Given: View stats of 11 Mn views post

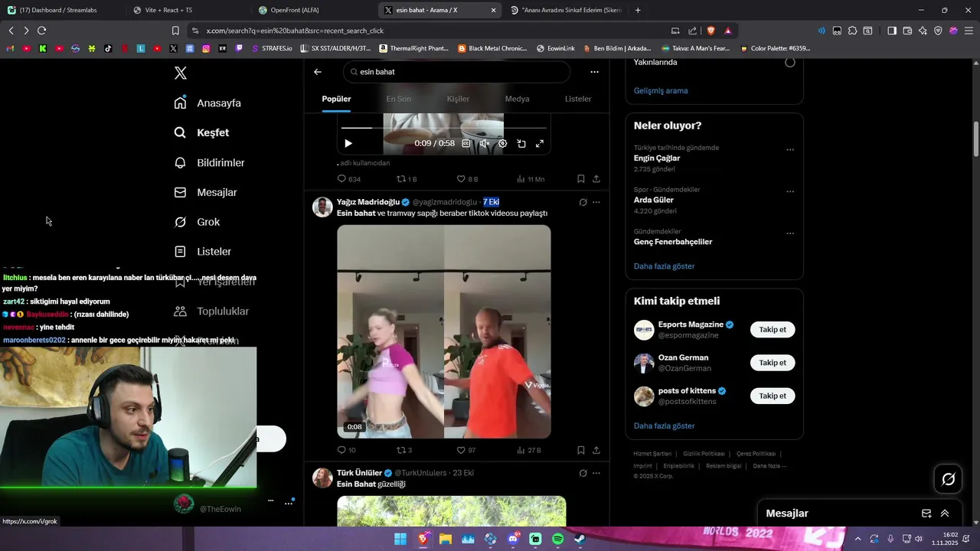Looking at the screenshot, I should [x=530, y=179].
